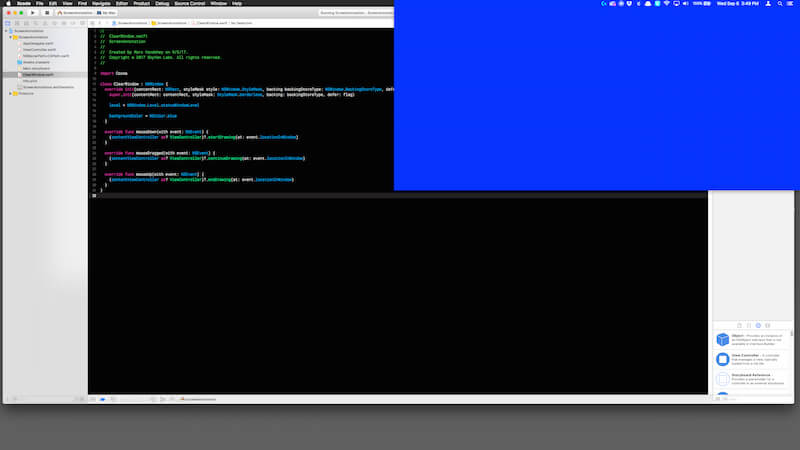This screenshot has height=450, width=800.
Task: Click the Wi-Fi status icon
Action: (666, 4)
